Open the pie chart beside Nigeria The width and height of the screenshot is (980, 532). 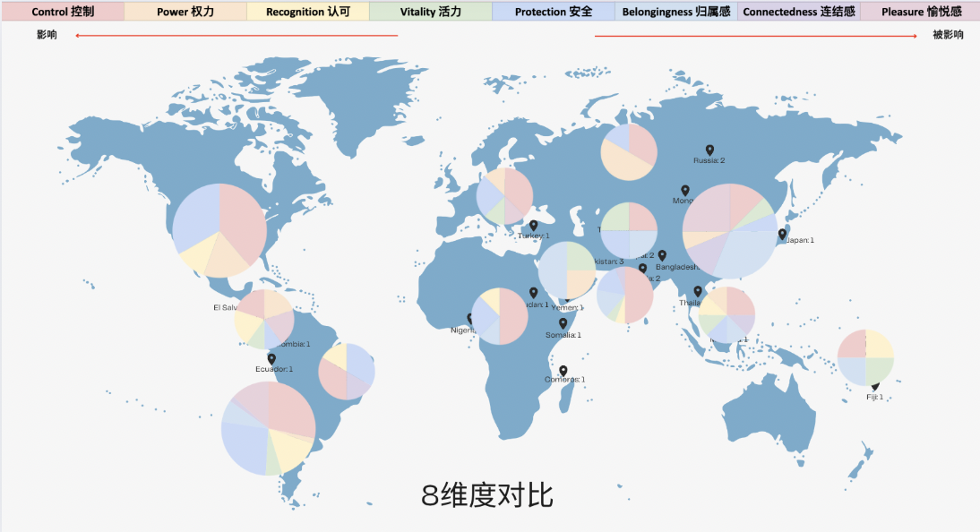point(499,316)
